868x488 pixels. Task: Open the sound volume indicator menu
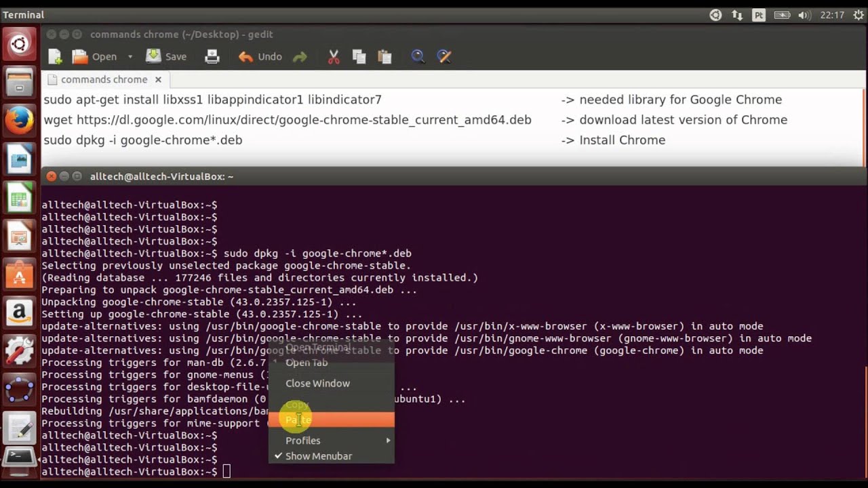(805, 15)
